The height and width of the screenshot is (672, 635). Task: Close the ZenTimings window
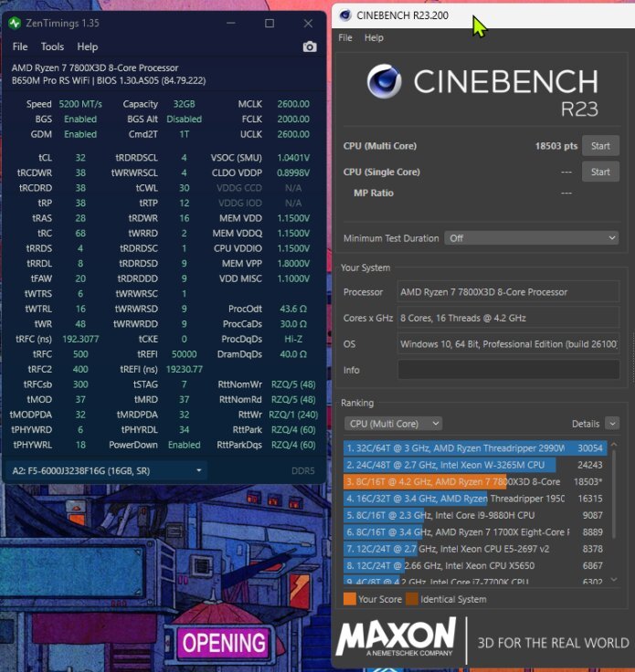(308, 23)
